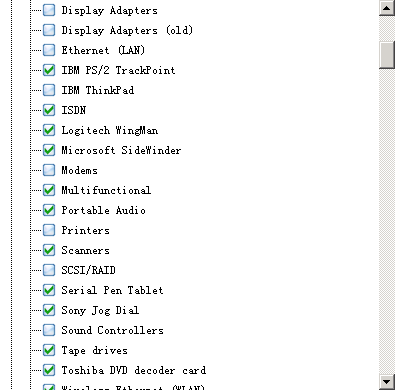Uncheck the Portable Audio checkbox

coord(49,210)
